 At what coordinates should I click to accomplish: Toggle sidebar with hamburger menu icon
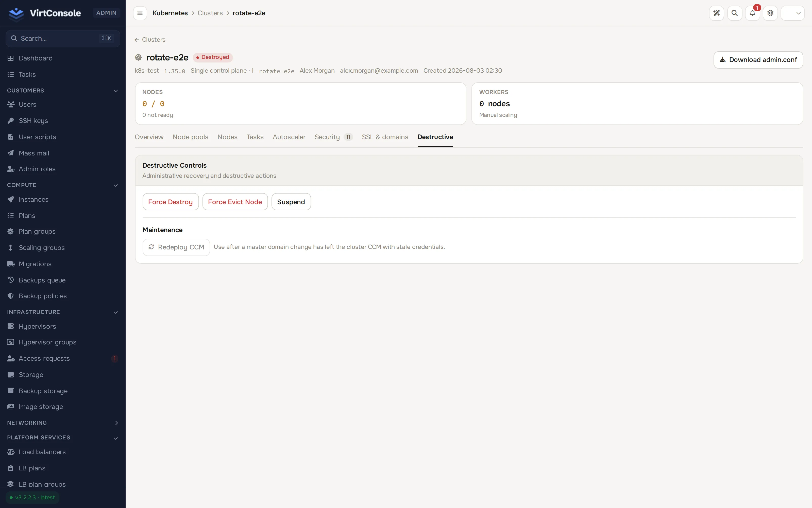point(140,13)
